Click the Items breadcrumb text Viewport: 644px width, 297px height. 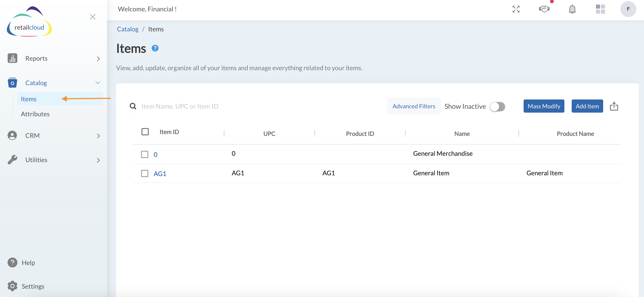tap(156, 29)
